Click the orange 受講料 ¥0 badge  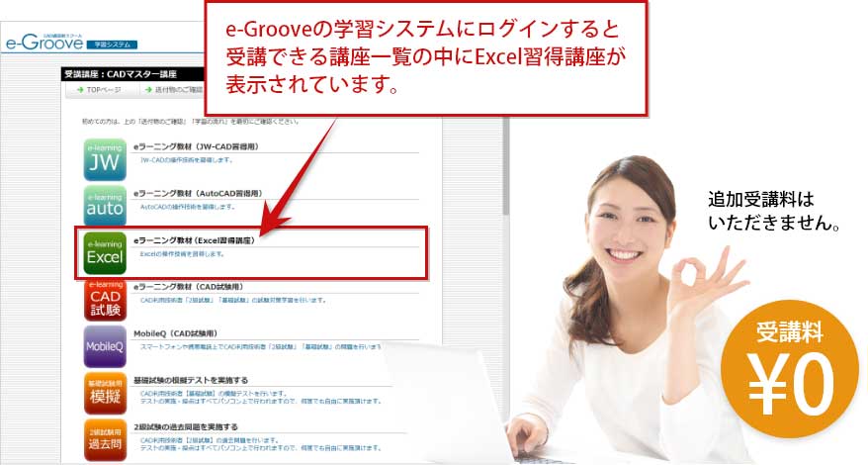pyautogui.click(x=789, y=369)
